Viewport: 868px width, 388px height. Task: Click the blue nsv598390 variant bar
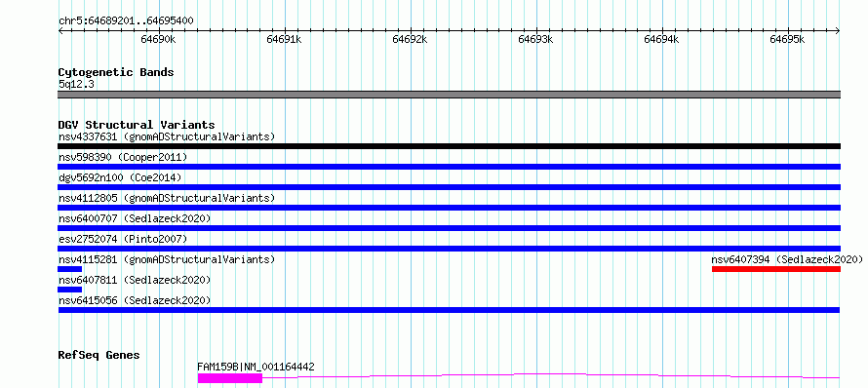coord(449,167)
